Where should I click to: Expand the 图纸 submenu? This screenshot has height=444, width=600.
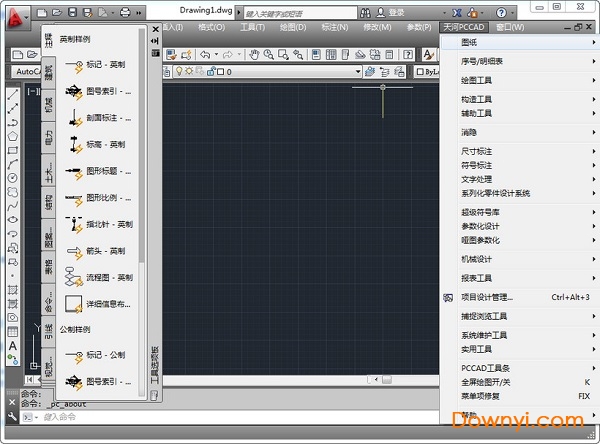[519, 42]
